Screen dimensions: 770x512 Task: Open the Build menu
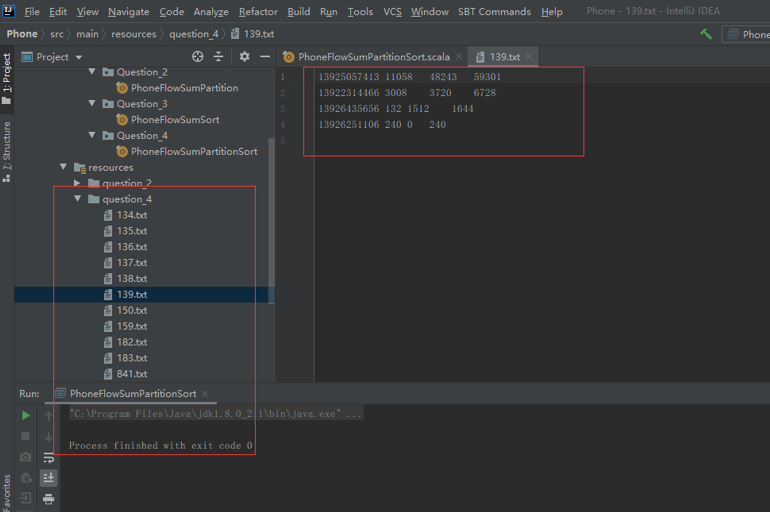point(299,11)
